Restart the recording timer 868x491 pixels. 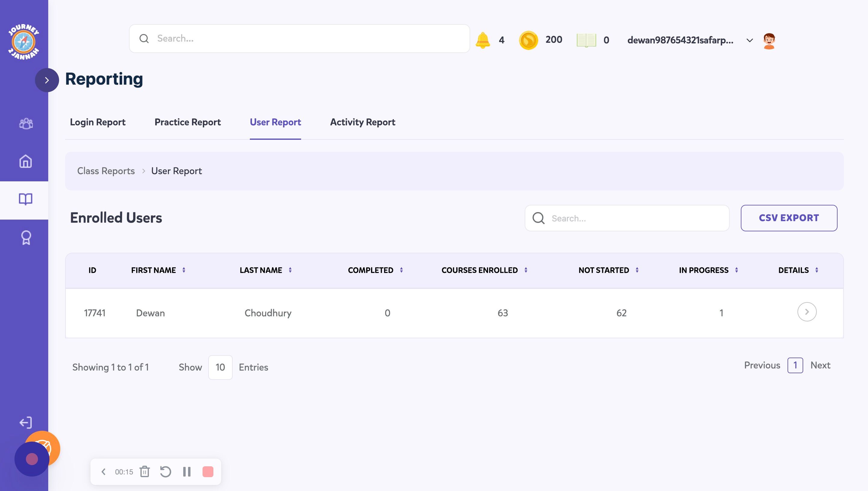pos(165,471)
